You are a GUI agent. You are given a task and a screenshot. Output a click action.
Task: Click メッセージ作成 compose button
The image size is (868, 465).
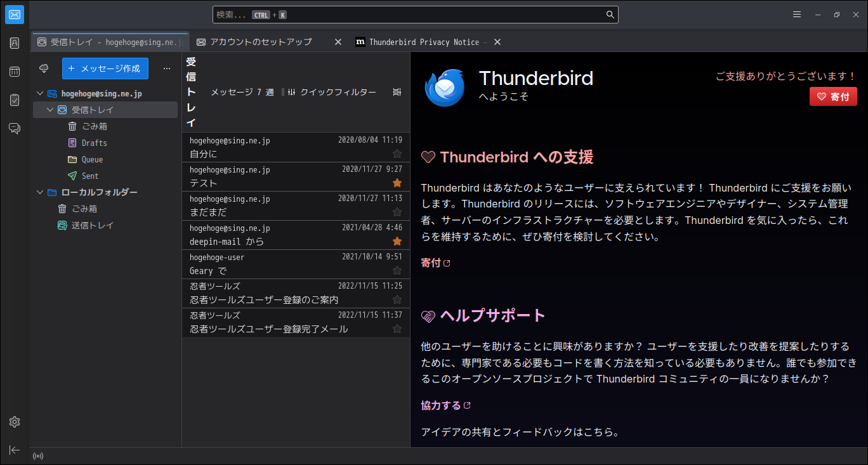[105, 69]
